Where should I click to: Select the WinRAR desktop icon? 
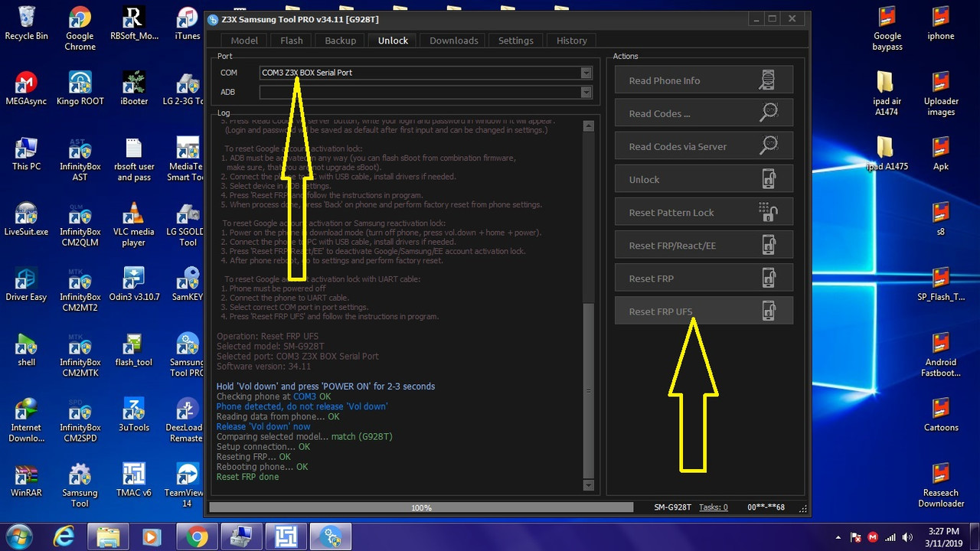(x=26, y=480)
